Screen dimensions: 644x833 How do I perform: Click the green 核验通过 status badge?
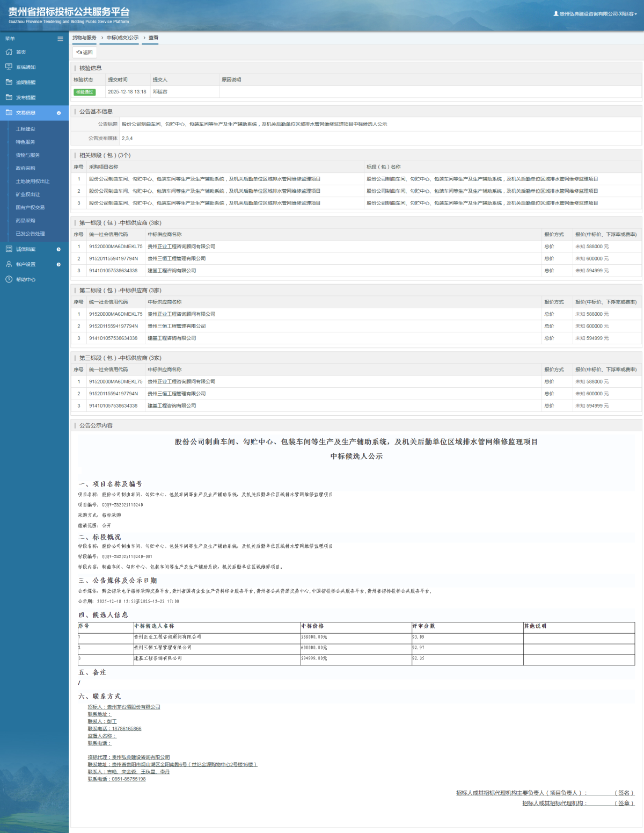(x=84, y=92)
